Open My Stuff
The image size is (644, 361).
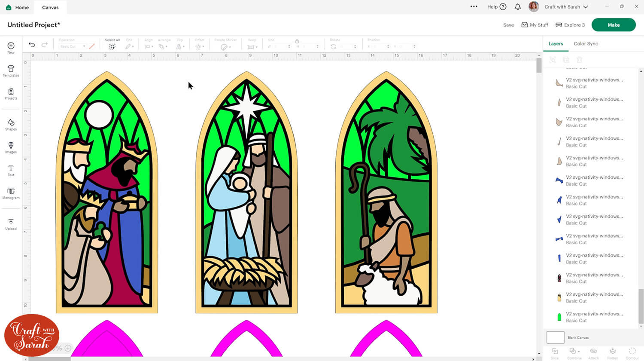coord(535,25)
